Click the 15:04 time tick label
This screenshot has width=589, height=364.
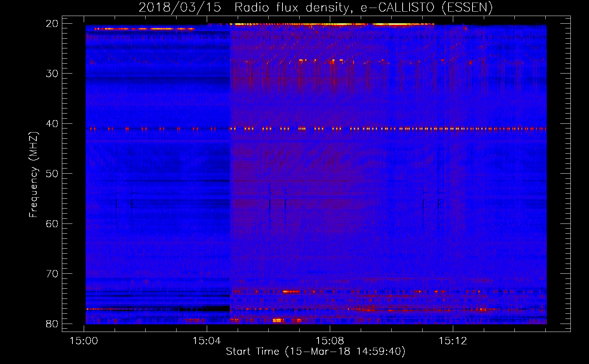tap(207, 341)
